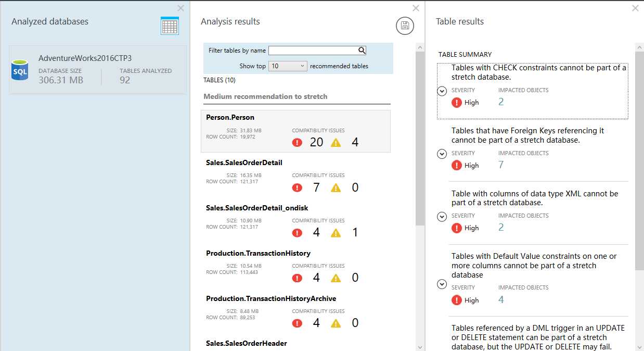
Task: Click error icon for Production.TransactionHistoryArchive
Action: [x=297, y=323]
